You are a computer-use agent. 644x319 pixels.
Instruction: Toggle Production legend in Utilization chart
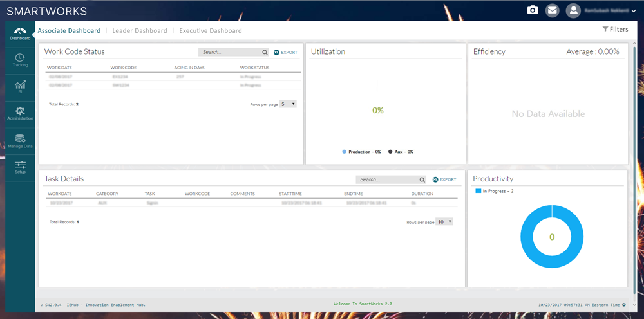point(362,152)
